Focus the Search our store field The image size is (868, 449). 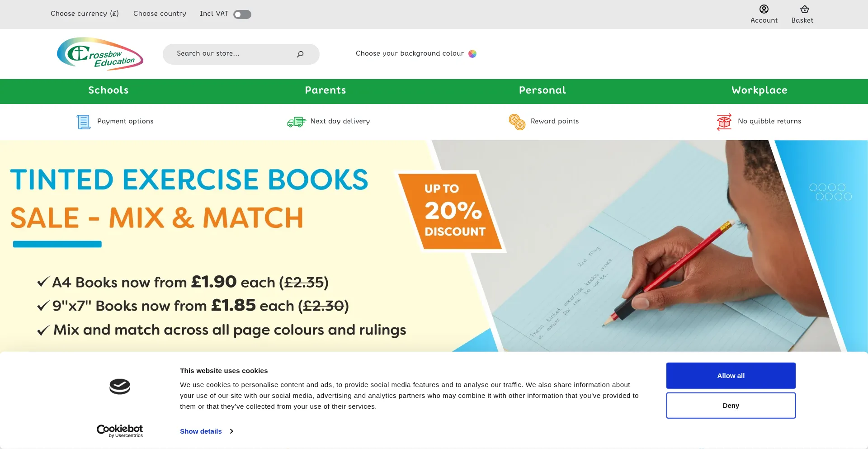pyautogui.click(x=231, y=54)
